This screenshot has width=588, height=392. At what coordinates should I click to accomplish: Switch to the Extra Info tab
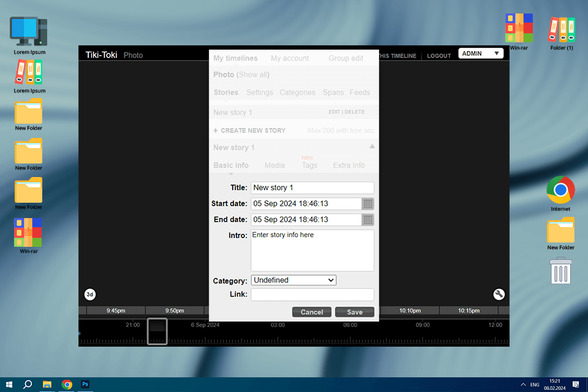pyautogui.click(x=349, y=165)
